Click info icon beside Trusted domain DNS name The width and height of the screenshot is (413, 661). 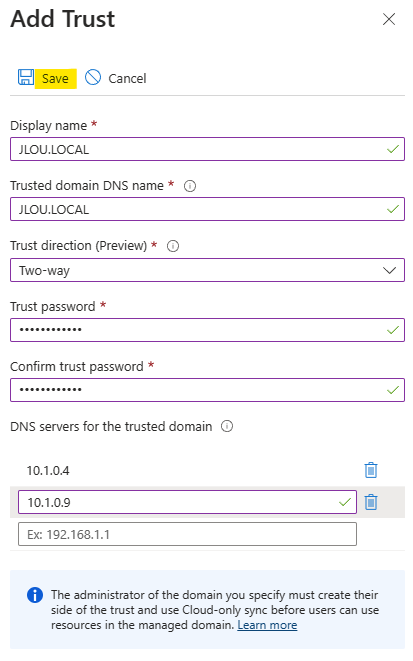[x=190, y=186]
